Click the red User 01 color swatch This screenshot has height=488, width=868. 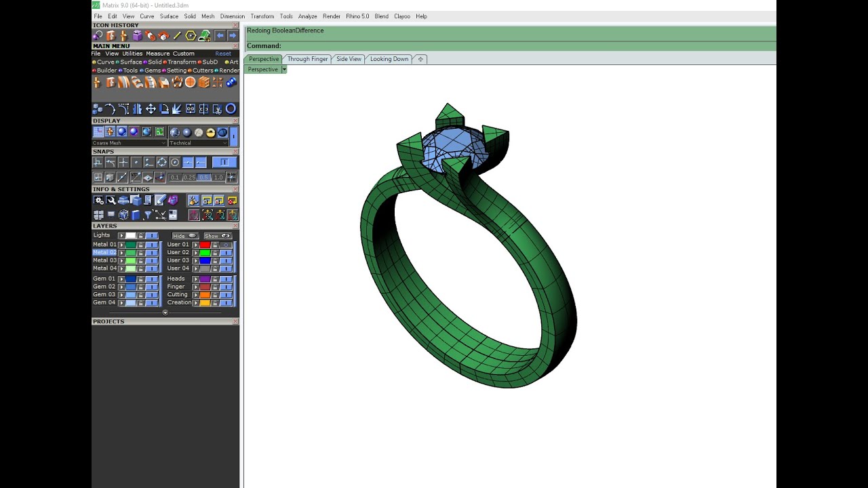click(205, 245)
